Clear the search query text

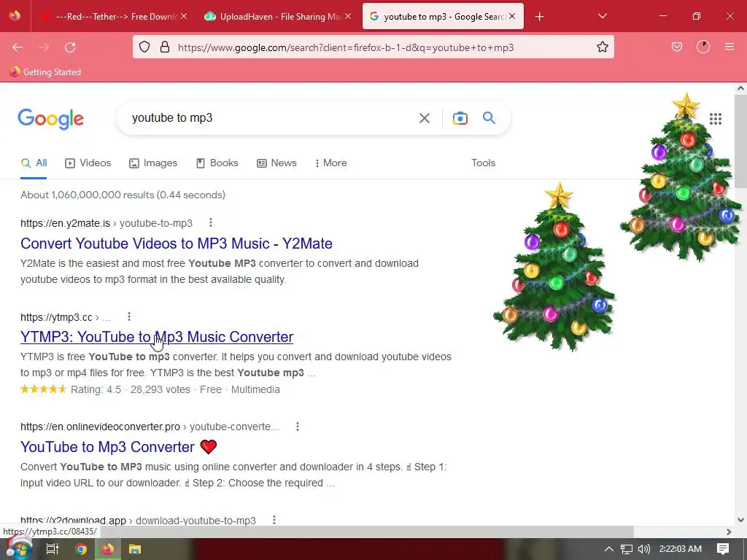[x=424, y=118]
